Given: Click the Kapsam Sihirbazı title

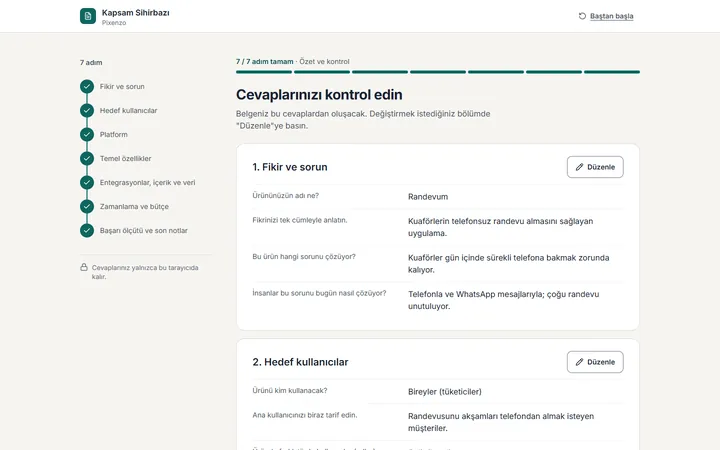Looking at the screenshot, I should click(135, 13).
